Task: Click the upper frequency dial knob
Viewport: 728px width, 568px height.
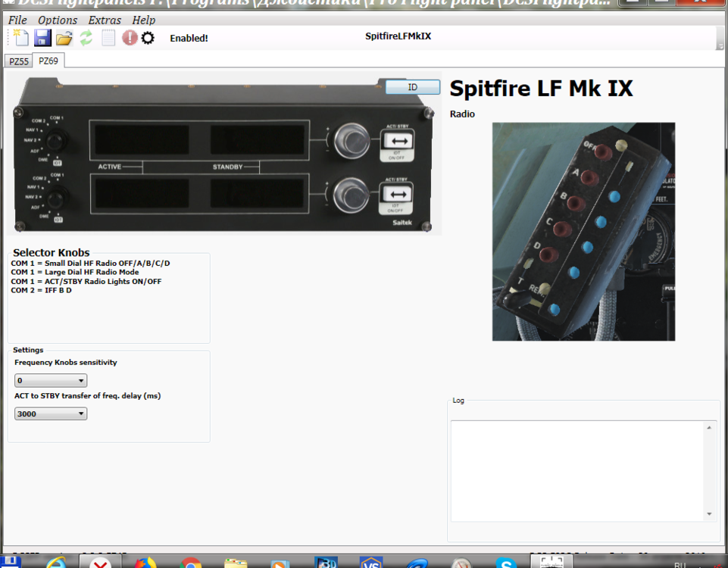Action: click(352, 141)
